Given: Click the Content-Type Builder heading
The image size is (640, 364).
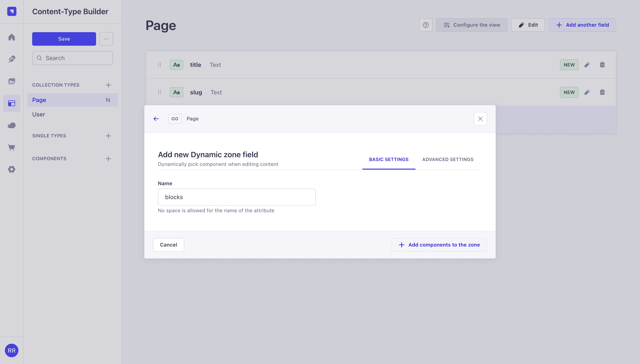Looking at the screenshot, I should (70, 11).
